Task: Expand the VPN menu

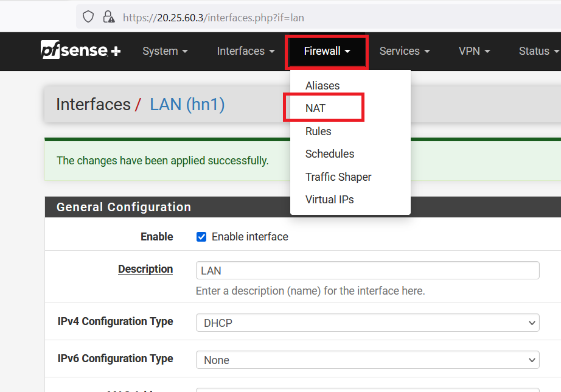Action: pos(474,51)
